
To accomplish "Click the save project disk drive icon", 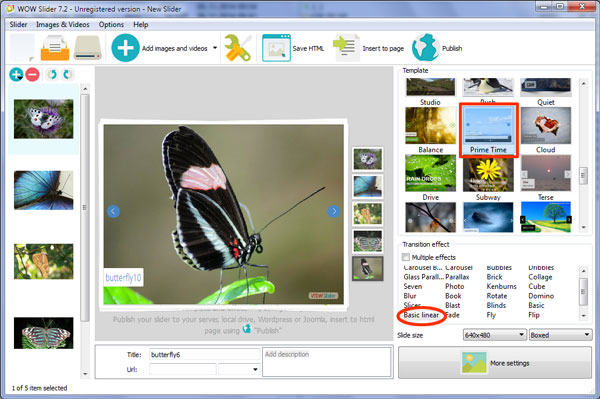I will tap(88, 48).
